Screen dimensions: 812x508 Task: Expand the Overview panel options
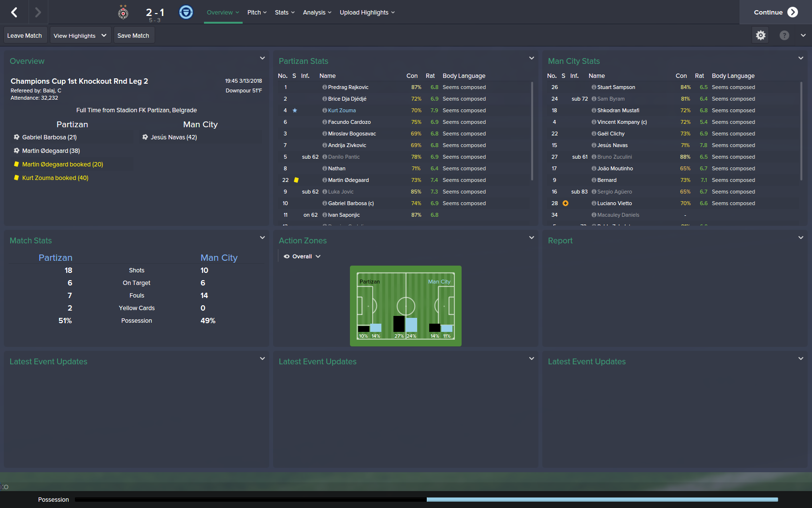[x=262, y=58]
